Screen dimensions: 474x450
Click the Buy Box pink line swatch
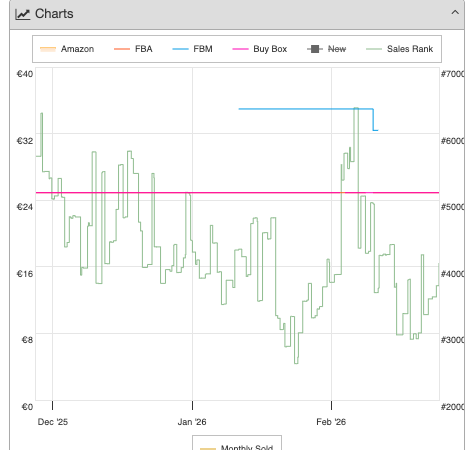point(240,49)
